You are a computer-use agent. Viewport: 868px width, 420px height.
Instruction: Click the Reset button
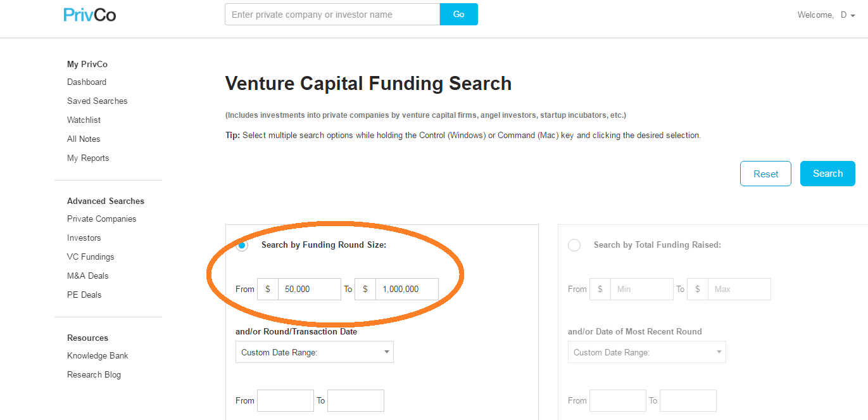point(765,174)
